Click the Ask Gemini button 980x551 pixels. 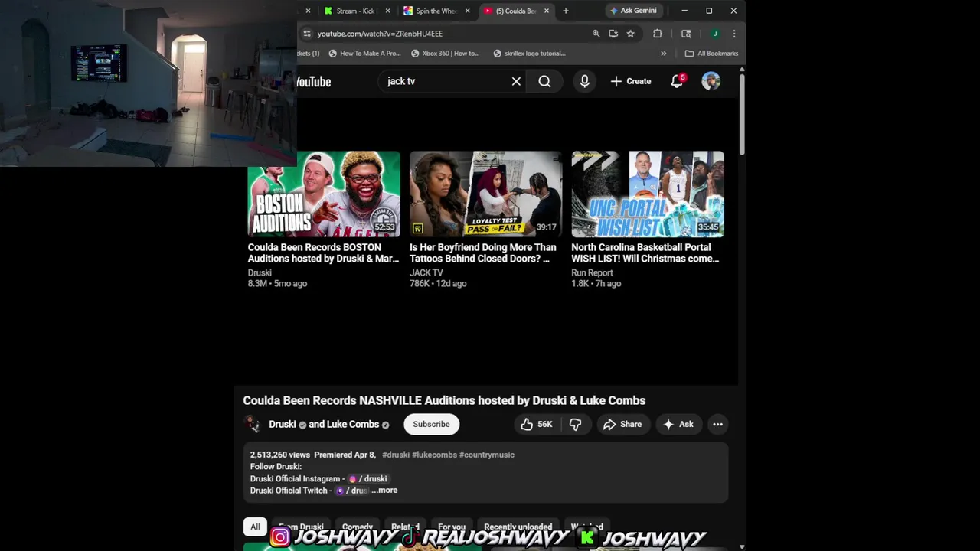pos(633,11)
